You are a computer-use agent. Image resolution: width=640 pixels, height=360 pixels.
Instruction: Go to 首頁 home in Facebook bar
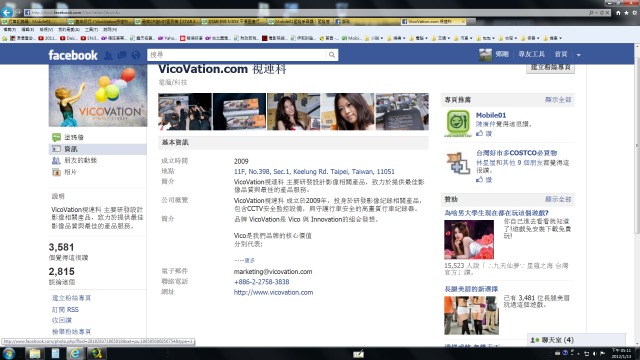(x=561, y=54)
